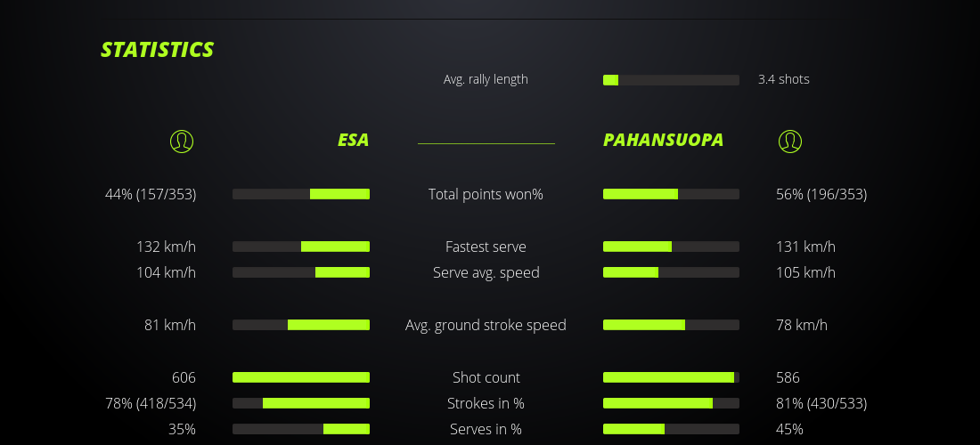Click the Total points won% label
Viewport: 980px width, 445px height.
486,194
